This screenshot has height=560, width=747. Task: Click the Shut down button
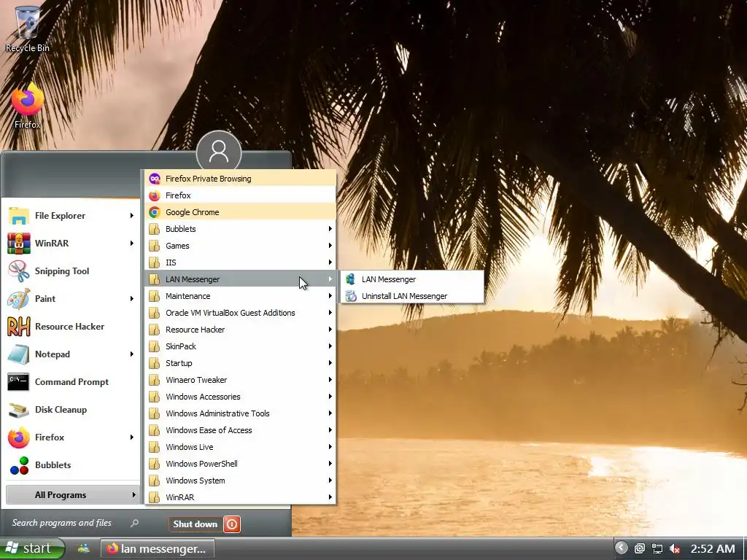[196, 524]
